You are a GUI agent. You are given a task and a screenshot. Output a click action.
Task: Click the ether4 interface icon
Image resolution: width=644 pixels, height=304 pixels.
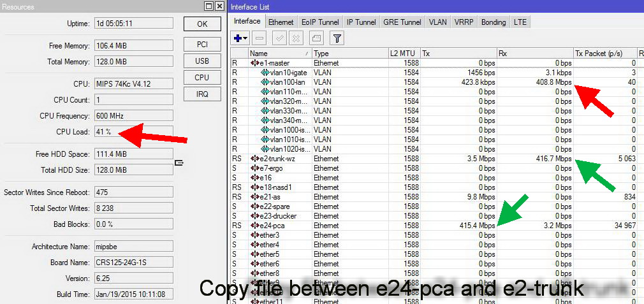pos(254,245)
